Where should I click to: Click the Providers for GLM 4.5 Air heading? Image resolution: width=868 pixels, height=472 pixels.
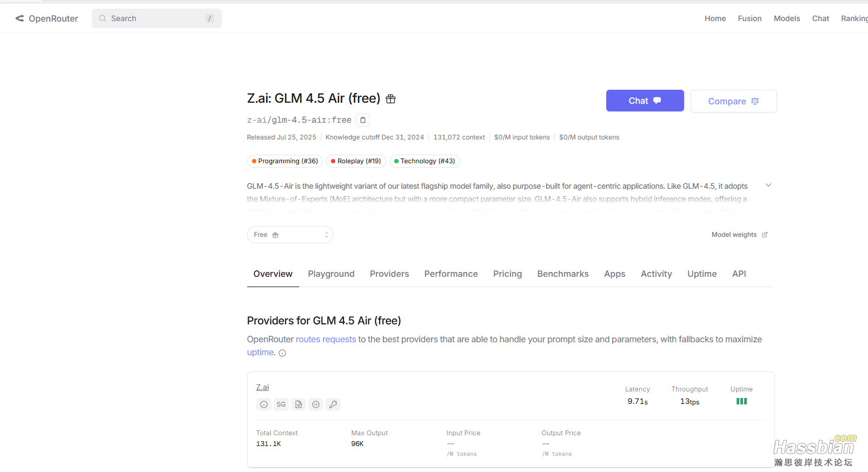pos(324,321)
